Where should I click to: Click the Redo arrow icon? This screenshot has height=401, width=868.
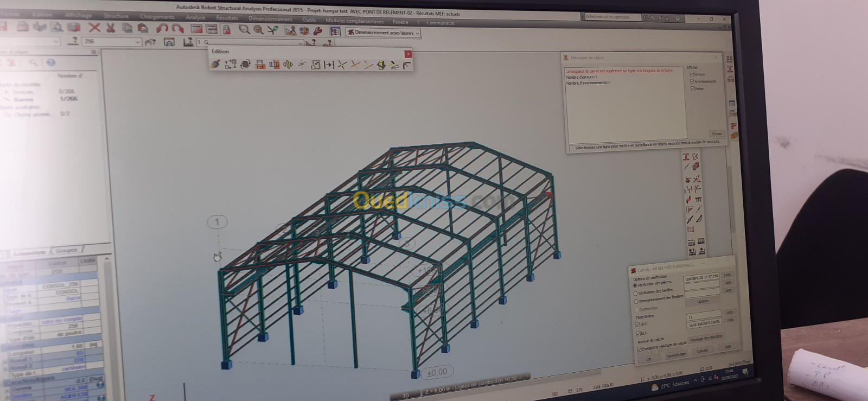177,28
